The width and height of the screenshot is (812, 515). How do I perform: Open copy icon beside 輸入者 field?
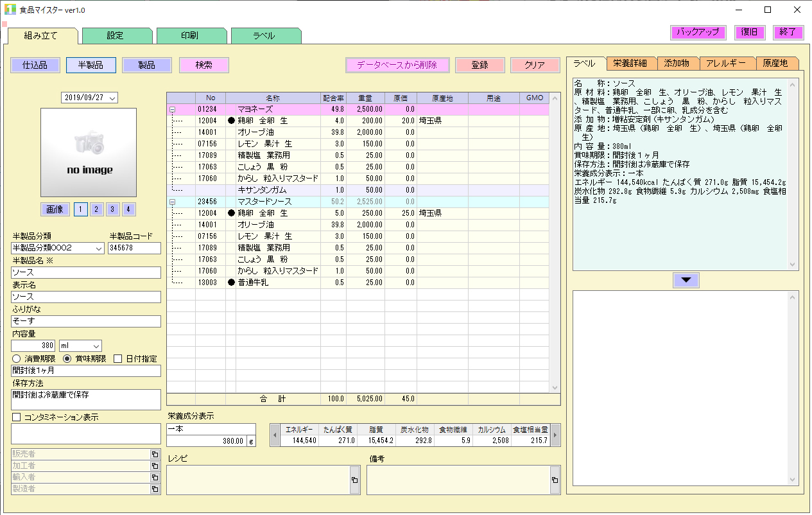[155, 477]
